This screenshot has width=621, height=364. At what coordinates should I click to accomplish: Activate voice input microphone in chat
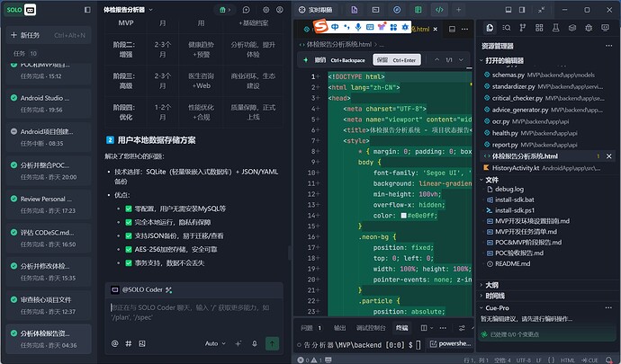tap(255, 344)
